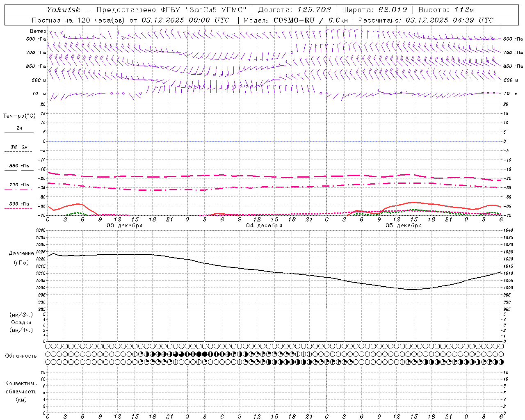The height and width of the screenshot is (420, 525).
Task: Click the '500 гПа' temperature legend entry
Action: point(19,204)
